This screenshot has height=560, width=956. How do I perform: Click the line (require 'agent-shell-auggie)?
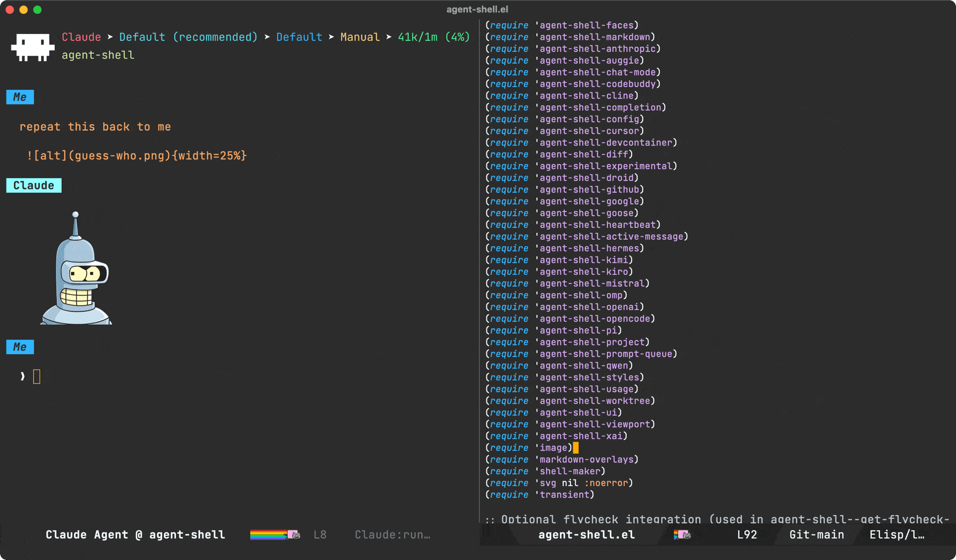564,61
